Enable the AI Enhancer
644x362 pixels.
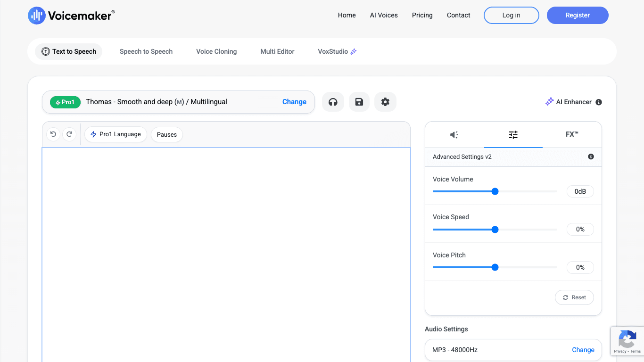tap(569, 102)
